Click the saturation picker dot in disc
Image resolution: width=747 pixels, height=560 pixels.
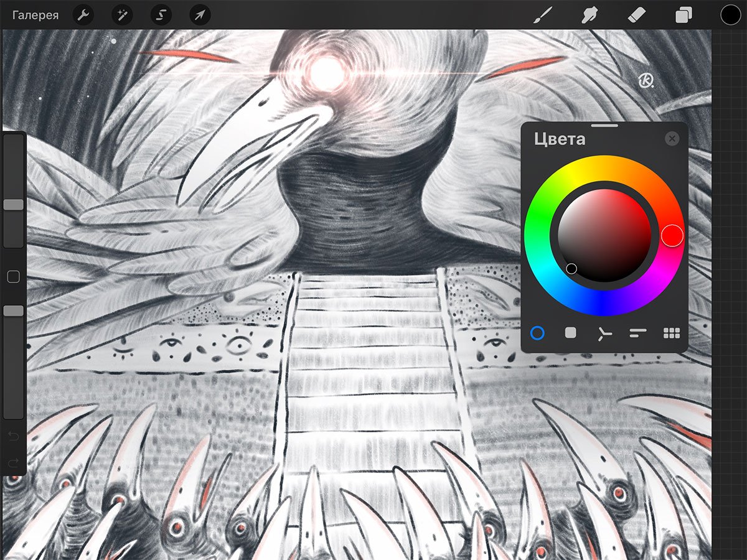pos(571,269)
